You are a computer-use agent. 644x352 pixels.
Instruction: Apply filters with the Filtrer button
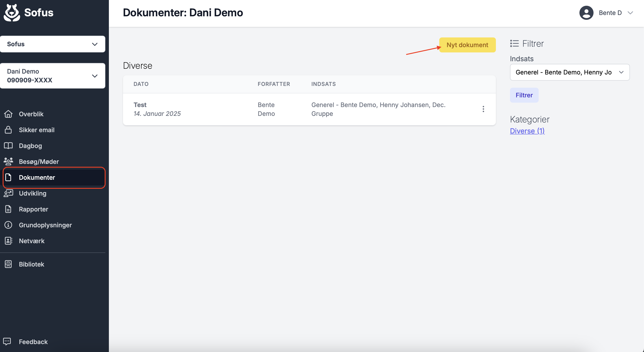coord(524,95)
